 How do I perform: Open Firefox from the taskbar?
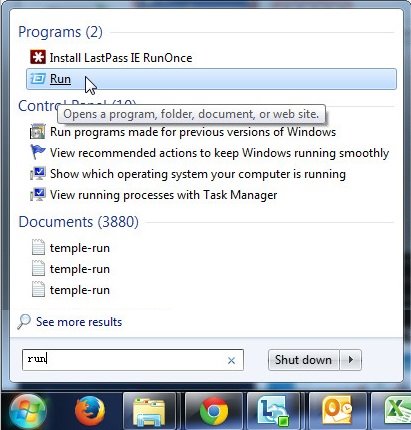[x=90, y=411]
